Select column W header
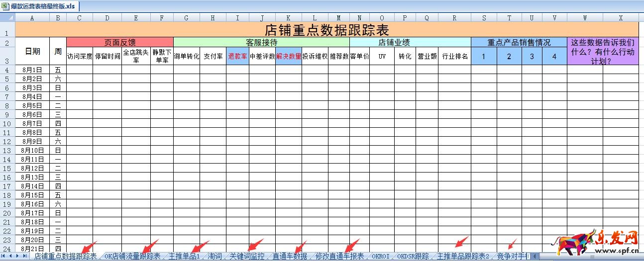The image size is (644, 261). pos(585,17)
